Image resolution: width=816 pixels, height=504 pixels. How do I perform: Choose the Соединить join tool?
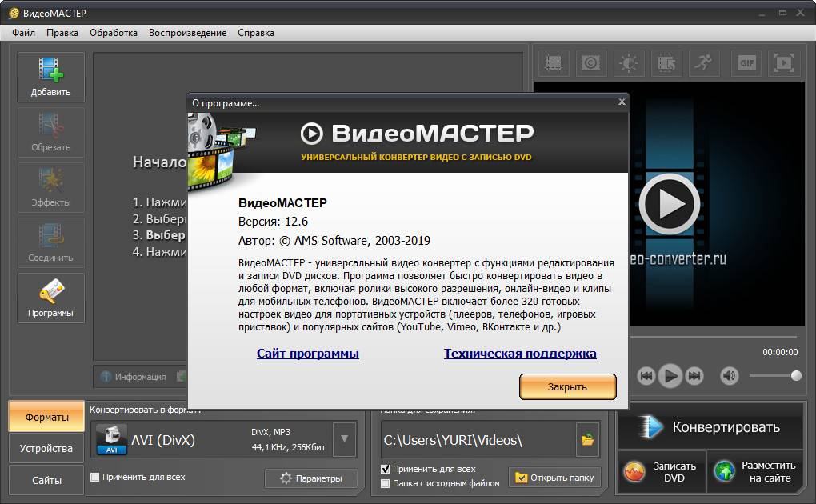(x=50, y=242)
